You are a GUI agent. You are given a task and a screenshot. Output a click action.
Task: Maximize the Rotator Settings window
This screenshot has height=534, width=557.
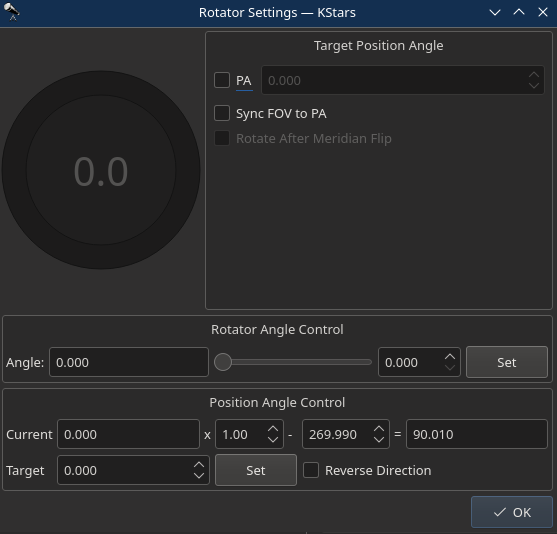point(519,12)
